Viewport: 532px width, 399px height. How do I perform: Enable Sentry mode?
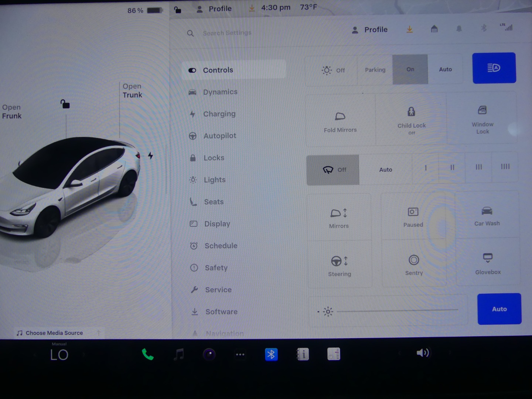click(x=413, y=265)
